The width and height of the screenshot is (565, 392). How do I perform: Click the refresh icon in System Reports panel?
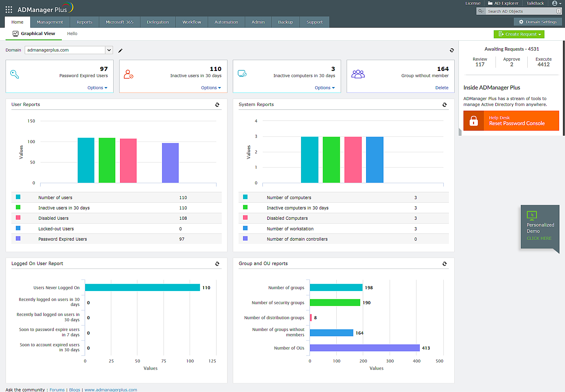pos(444,104)
